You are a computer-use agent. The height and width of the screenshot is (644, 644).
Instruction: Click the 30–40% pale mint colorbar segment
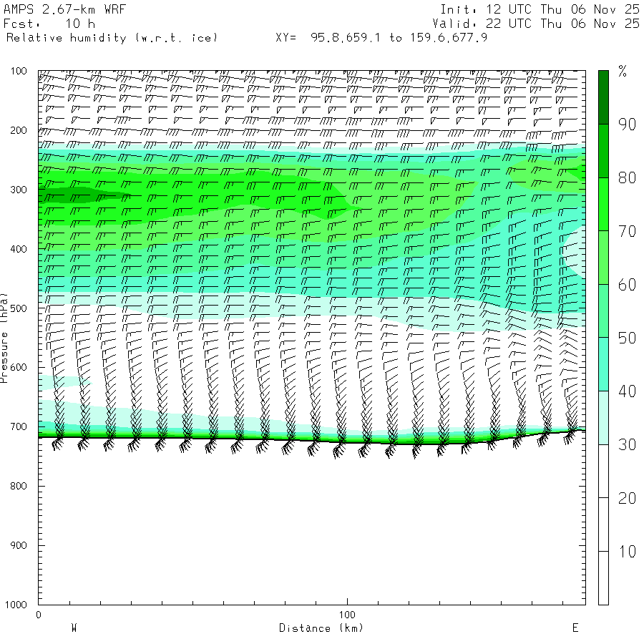point(603,418)
